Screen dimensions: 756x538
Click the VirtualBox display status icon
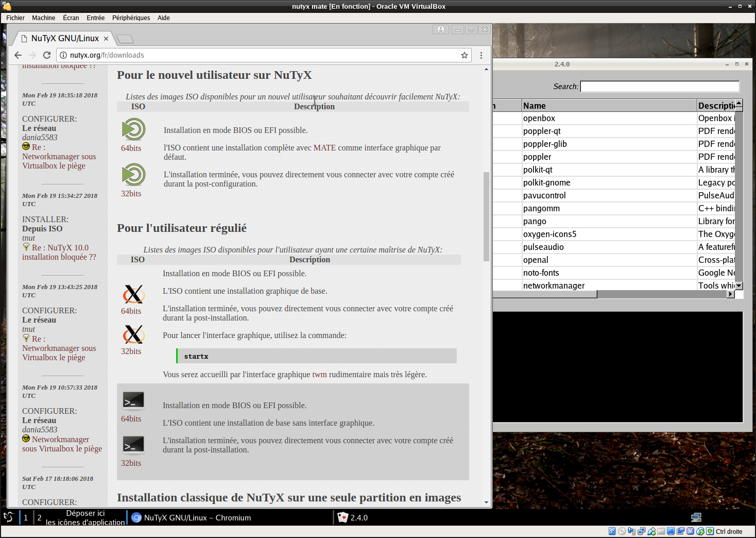point(671,531)
